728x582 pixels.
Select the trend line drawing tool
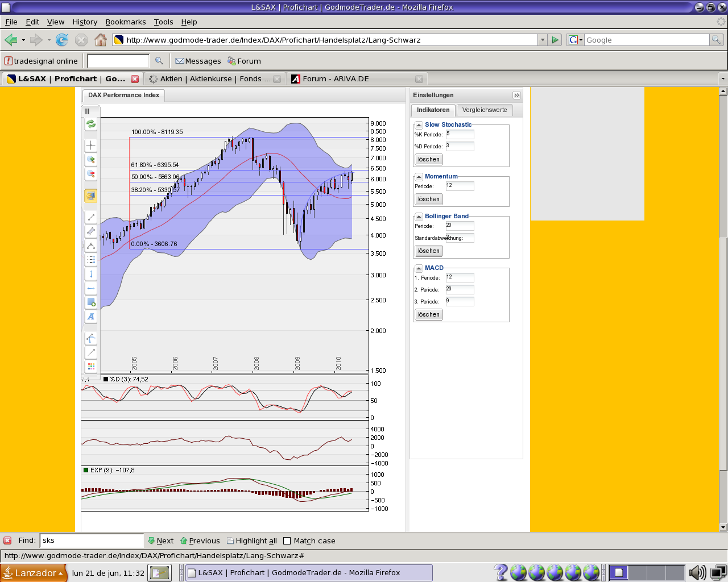[x=90, y=217]
